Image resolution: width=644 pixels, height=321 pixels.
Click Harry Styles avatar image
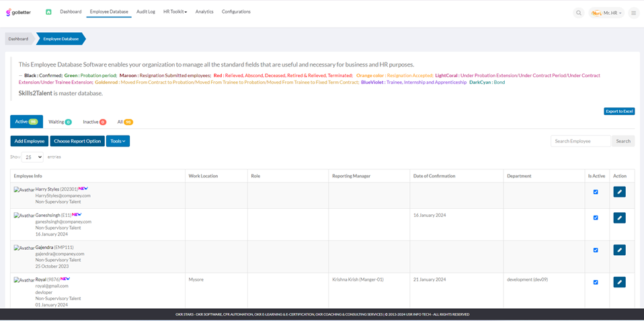point(24,190)
